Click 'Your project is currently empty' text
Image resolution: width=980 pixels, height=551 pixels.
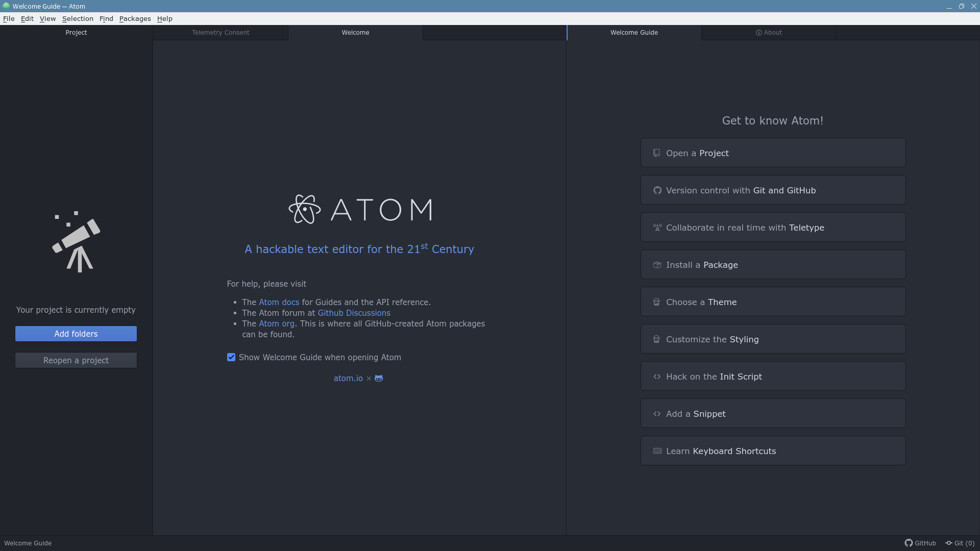[x=76, y=310]
